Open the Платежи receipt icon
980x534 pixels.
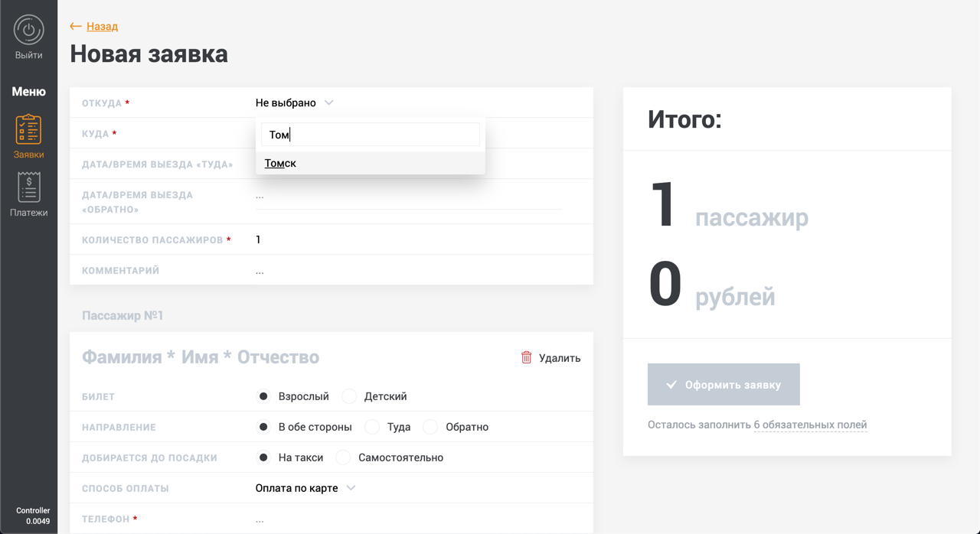click(x=28, y=187)
